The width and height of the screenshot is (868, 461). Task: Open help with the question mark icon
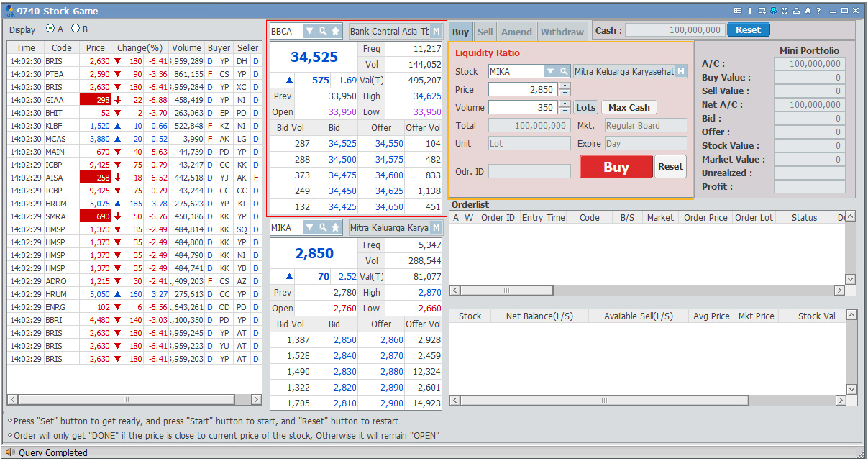[818, 11]
